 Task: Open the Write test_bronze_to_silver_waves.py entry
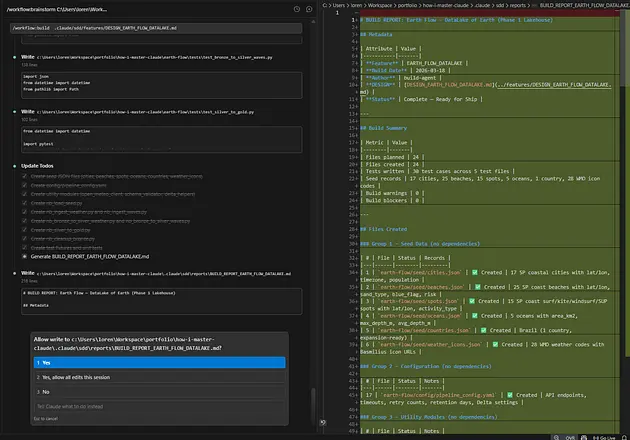coord(147,57)
